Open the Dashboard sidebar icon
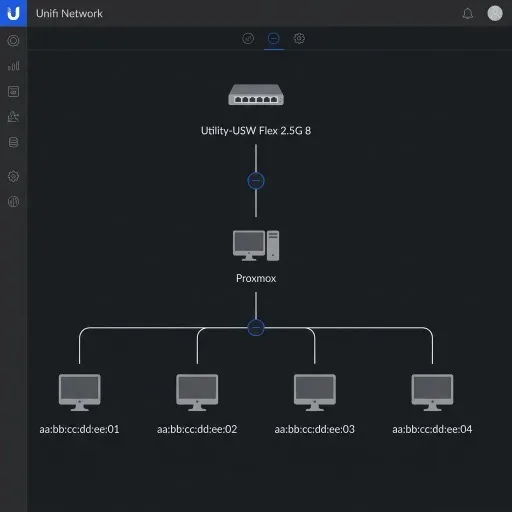The width and height of the screenshot is (512, 512). tap(13, 41)
